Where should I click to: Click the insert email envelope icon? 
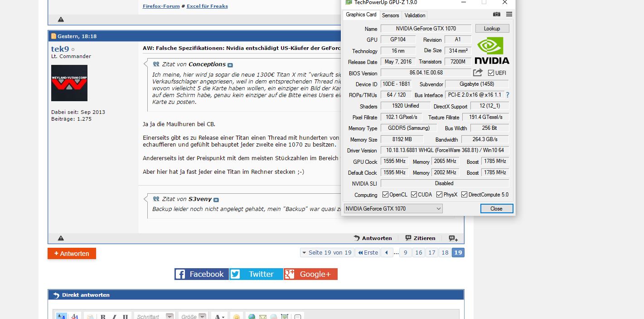(263, 317)
